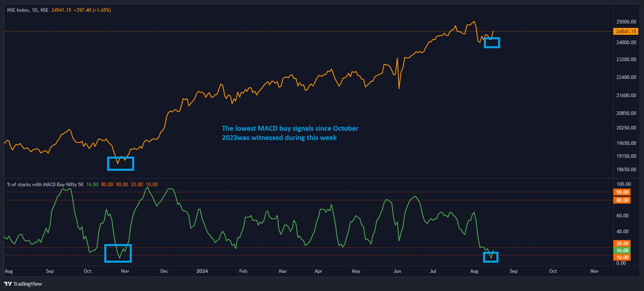Select the blue lowest MACD buy signals annotation
This screenshot has width=644, height=291.
click(x=290, y=133)
